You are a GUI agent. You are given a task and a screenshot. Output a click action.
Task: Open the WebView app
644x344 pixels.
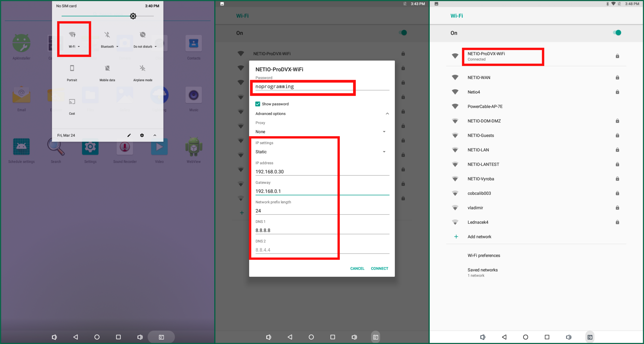pyautogui.click(x=194, y=150)
